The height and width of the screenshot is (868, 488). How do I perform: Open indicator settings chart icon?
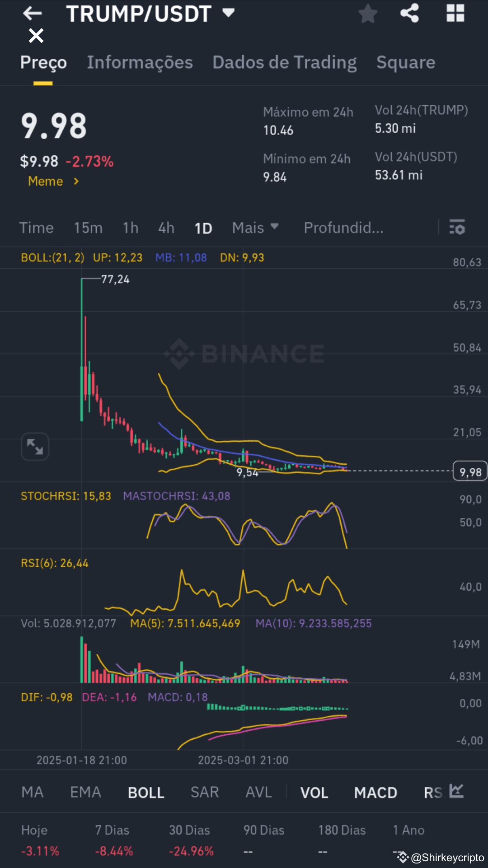[x=456, y=791]
